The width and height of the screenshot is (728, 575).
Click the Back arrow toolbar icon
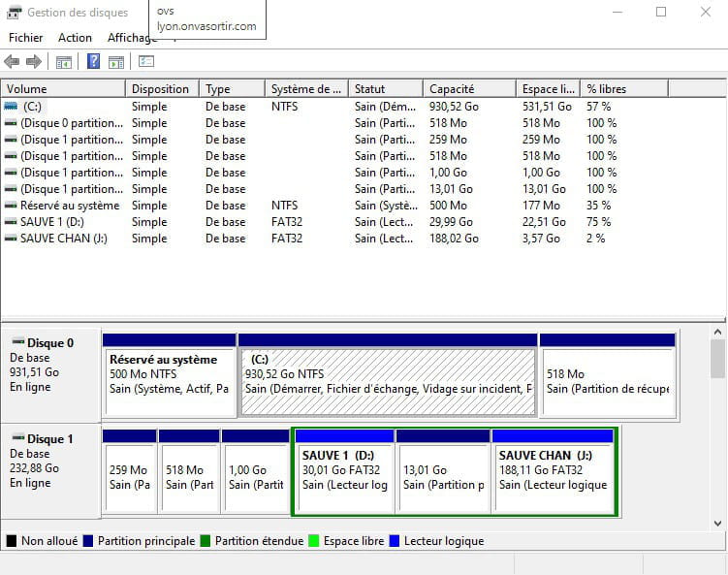(x=13, y=62)
